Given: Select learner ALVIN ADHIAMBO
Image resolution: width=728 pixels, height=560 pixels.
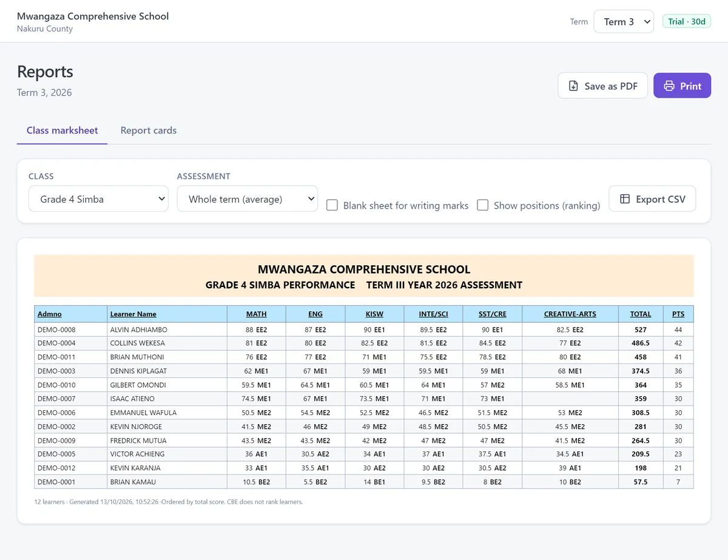Looking at the screenshot, I should [138, 330].
